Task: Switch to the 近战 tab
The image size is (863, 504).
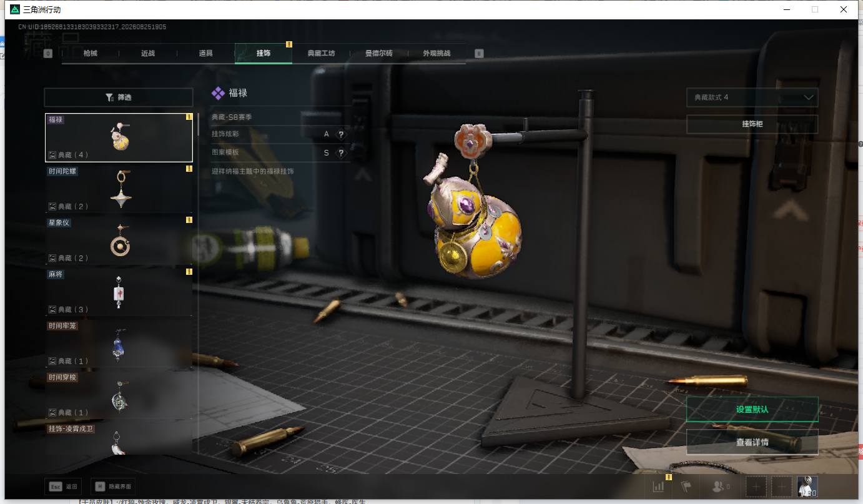Action: (x=148, y=53)
